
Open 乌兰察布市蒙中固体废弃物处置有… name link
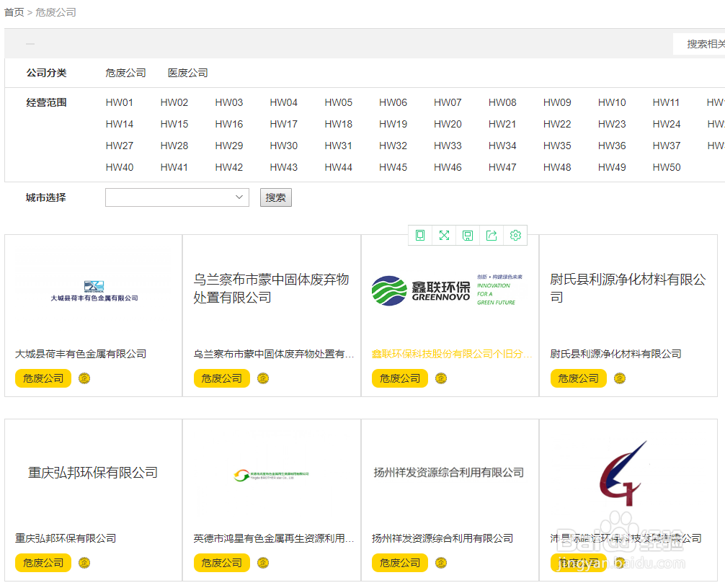click(274, 354)
